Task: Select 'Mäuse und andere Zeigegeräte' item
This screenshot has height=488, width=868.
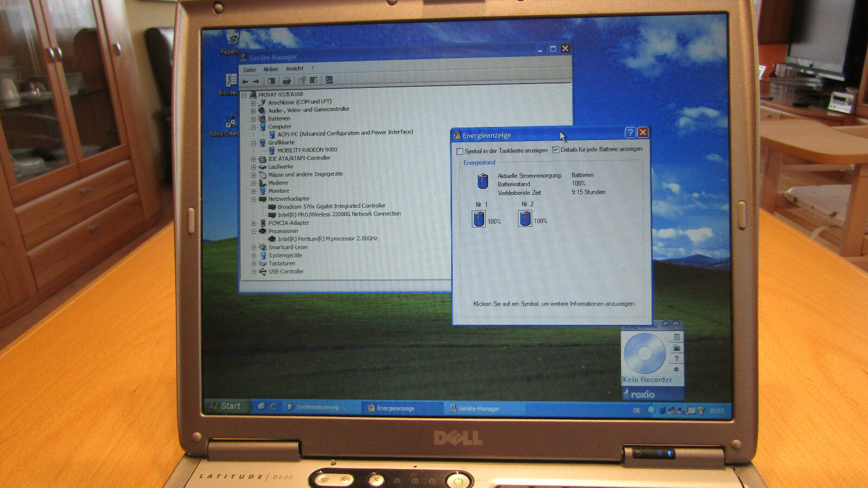Action: (306, 175)
